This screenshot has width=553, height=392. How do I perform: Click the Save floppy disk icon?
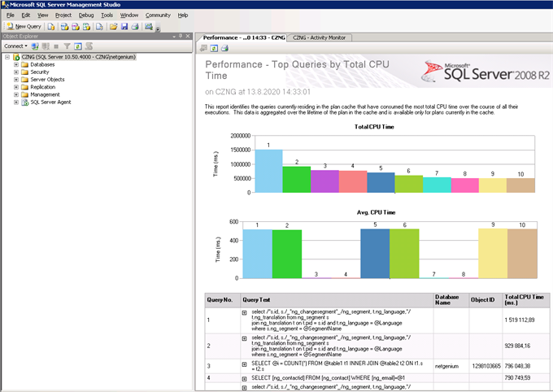[x=124, y=27]
